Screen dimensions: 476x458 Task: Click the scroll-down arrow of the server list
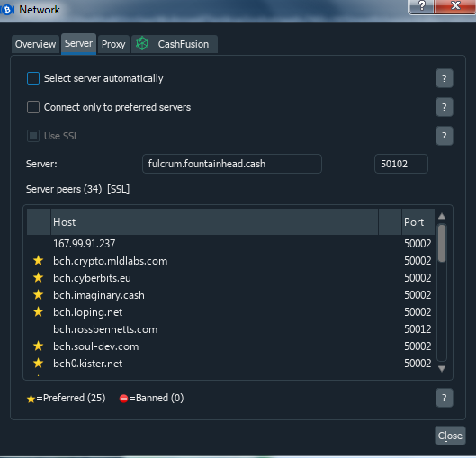tap(442, 368)
